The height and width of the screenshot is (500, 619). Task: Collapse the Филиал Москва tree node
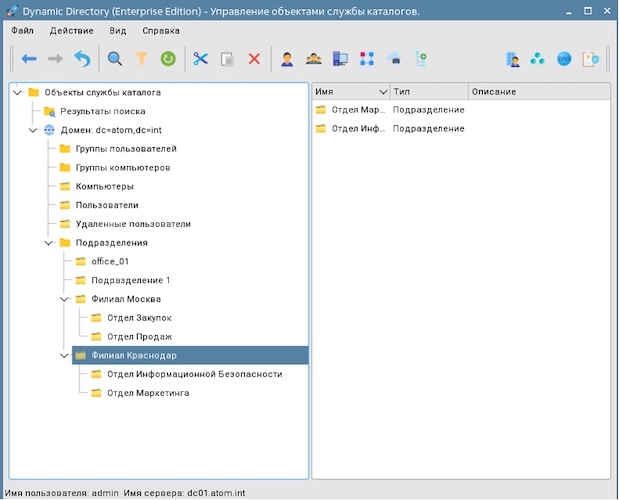pos(65,298)
